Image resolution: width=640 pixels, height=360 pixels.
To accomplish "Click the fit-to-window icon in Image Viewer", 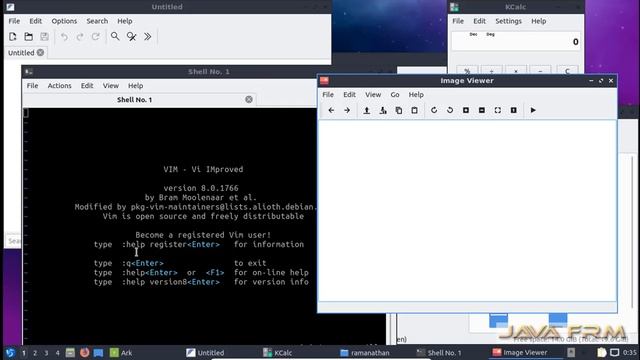I will pyautogui.click(x=498, y=110).
